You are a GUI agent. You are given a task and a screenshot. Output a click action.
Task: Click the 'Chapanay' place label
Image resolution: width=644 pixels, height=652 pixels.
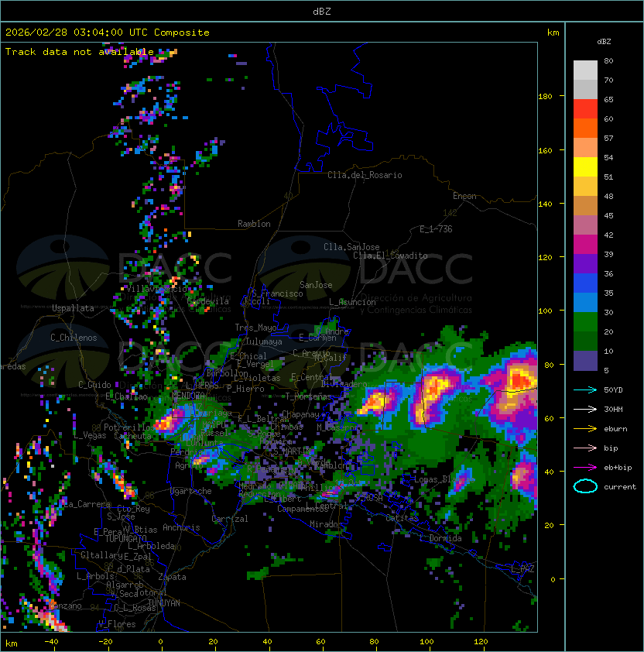pos(300,414)
